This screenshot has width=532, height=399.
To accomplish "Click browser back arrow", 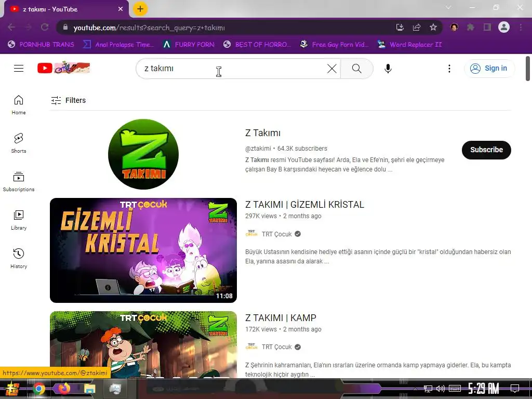I will coord(11,27).
